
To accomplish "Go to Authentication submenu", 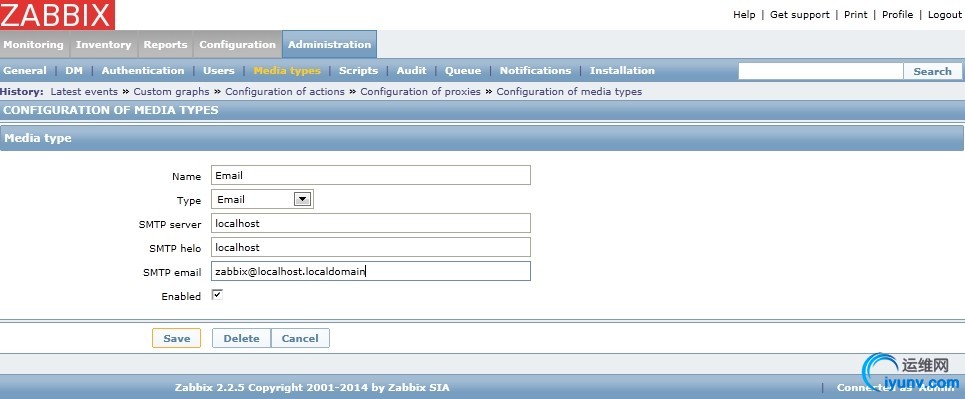I will tap(143, 71).
